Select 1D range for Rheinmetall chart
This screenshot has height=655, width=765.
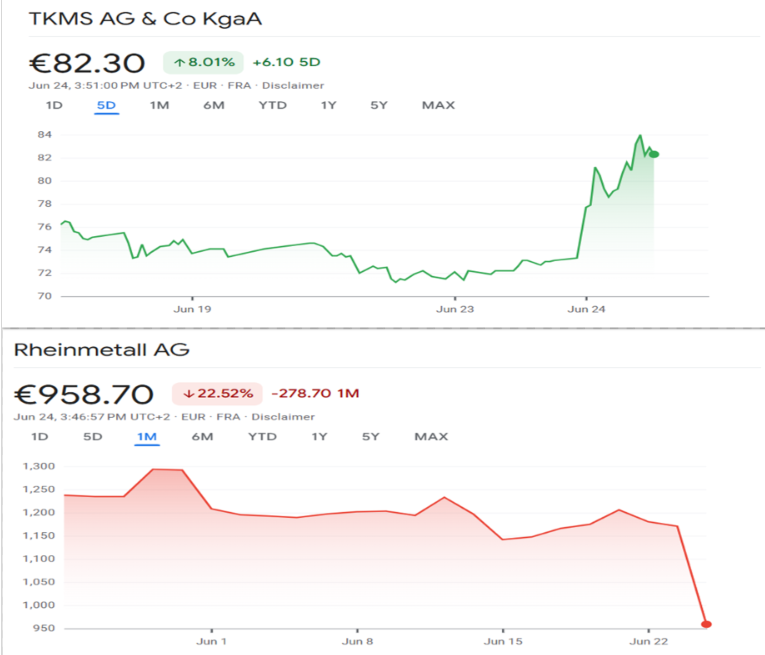click(40, 437)
